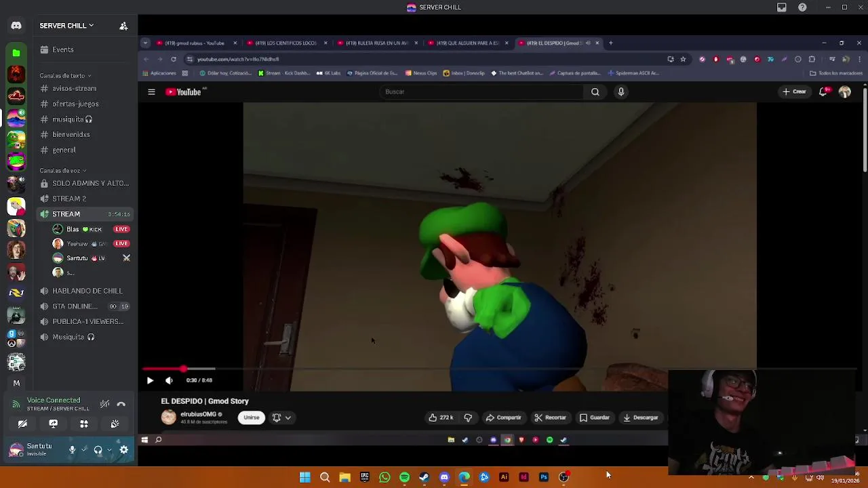This screenshot has height=488, width=868.
Task: Open YouTube notifications bell
Action: pos(823,92)
